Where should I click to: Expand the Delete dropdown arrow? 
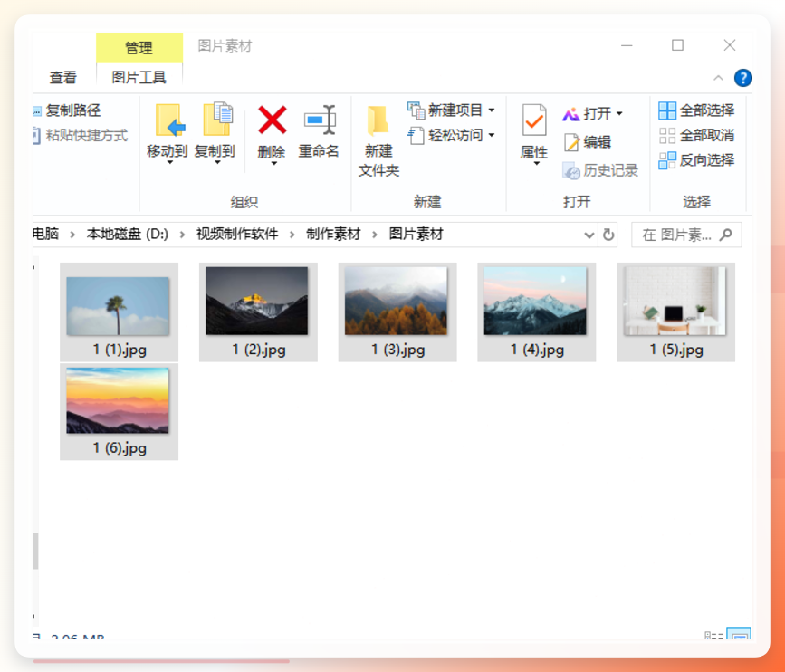tap(273, 163)
